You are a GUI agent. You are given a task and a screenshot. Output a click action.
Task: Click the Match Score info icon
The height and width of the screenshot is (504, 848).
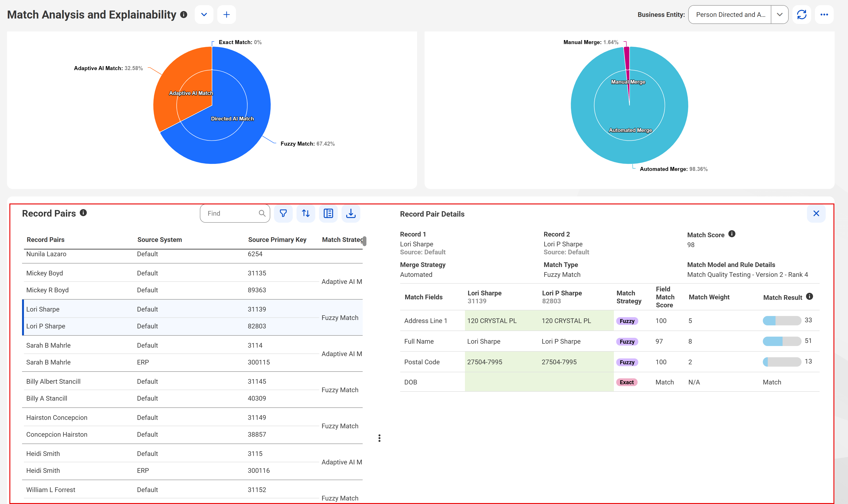point(732,234)
